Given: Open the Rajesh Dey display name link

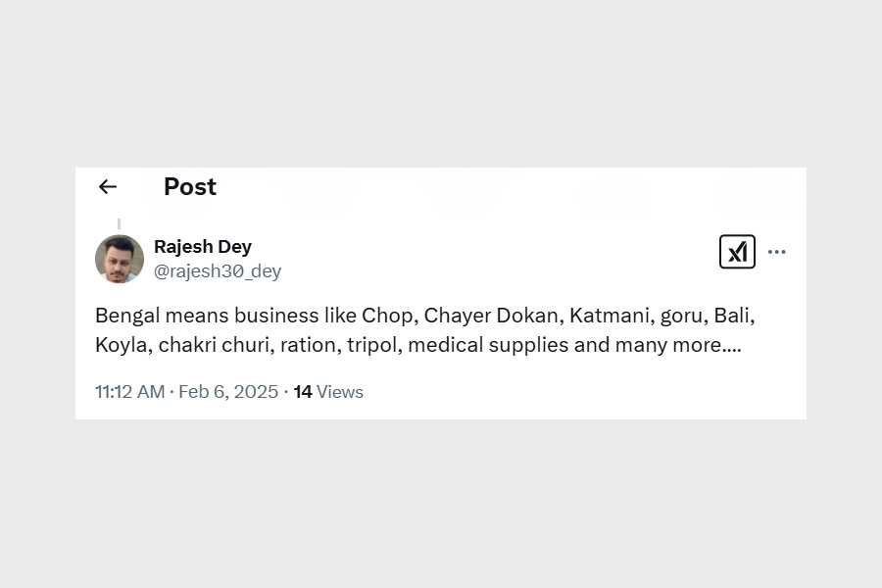Looking at the screenshot, I should (x=203, y=247).
